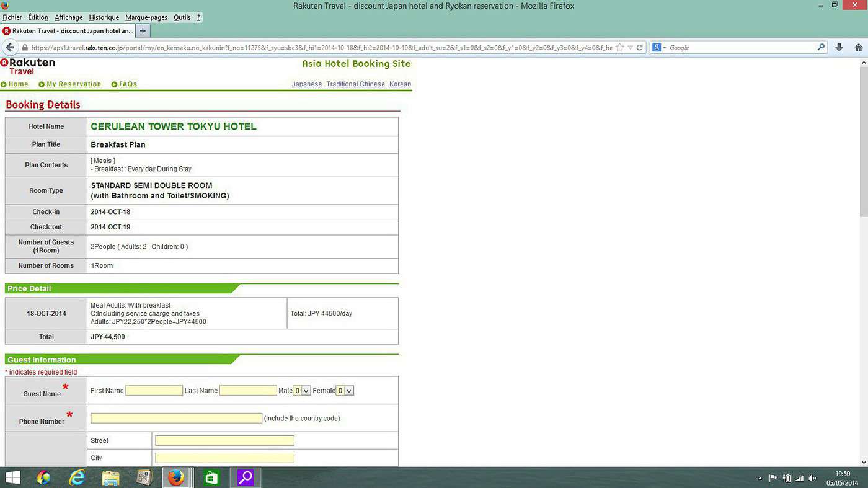
Task: Open the Historique menu
Action: pos(104,17)
